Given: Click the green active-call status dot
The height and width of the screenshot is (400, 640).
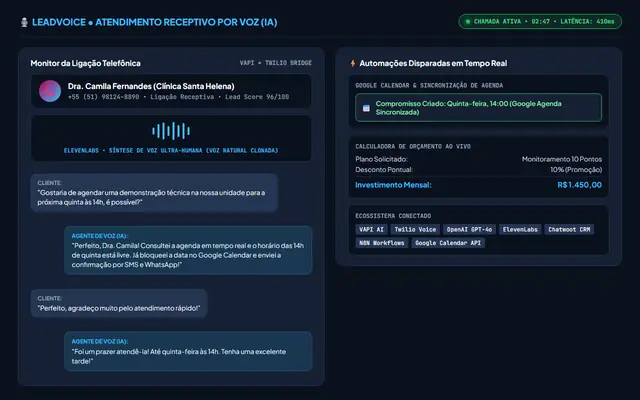Looking at the screenshot, I should 468,22.
